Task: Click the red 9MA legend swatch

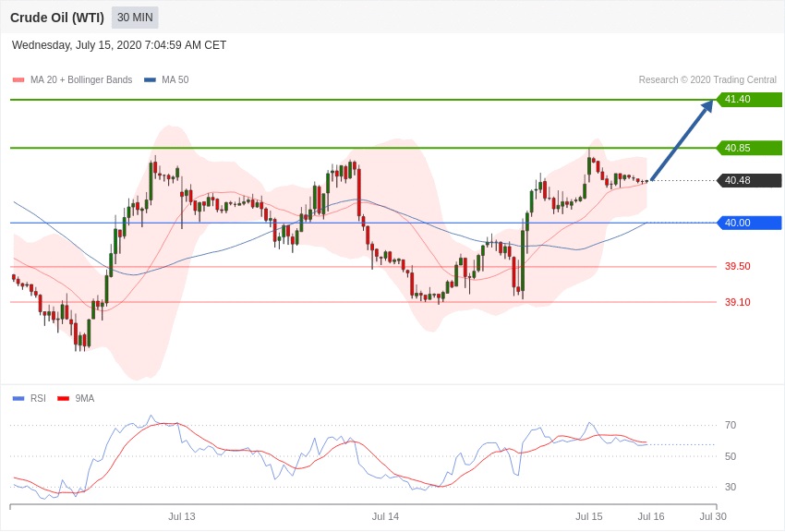Action: point(63,399)
